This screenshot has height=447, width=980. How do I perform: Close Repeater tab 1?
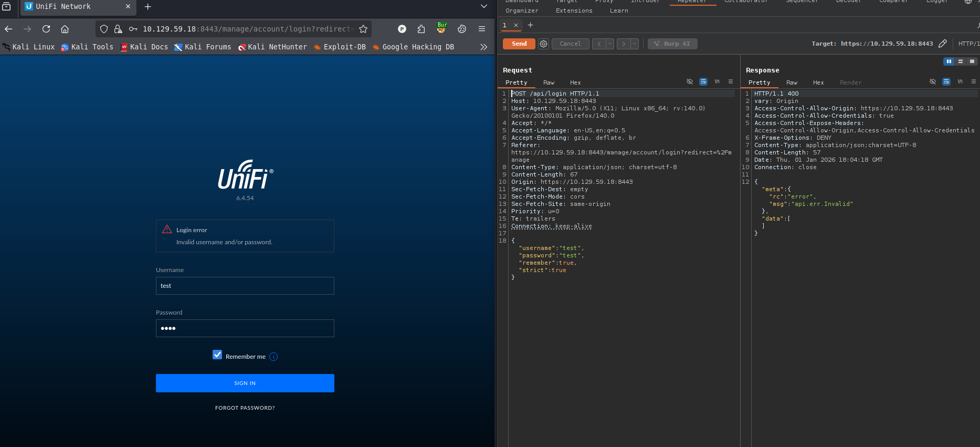516,25
